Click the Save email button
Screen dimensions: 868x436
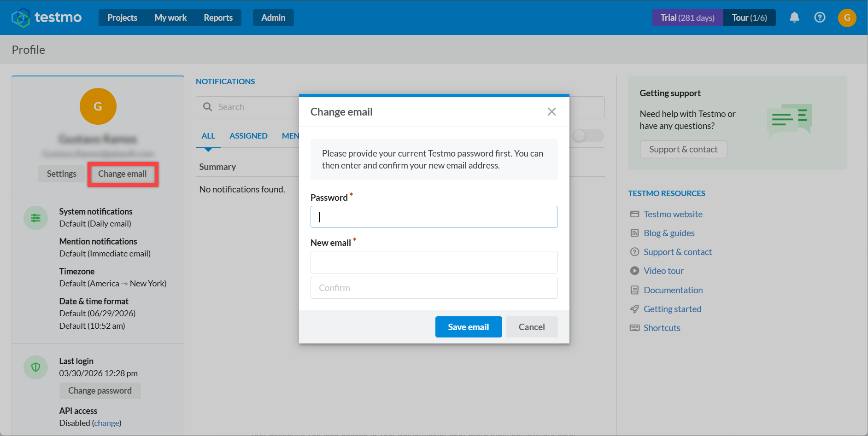[x=469, y=327]
